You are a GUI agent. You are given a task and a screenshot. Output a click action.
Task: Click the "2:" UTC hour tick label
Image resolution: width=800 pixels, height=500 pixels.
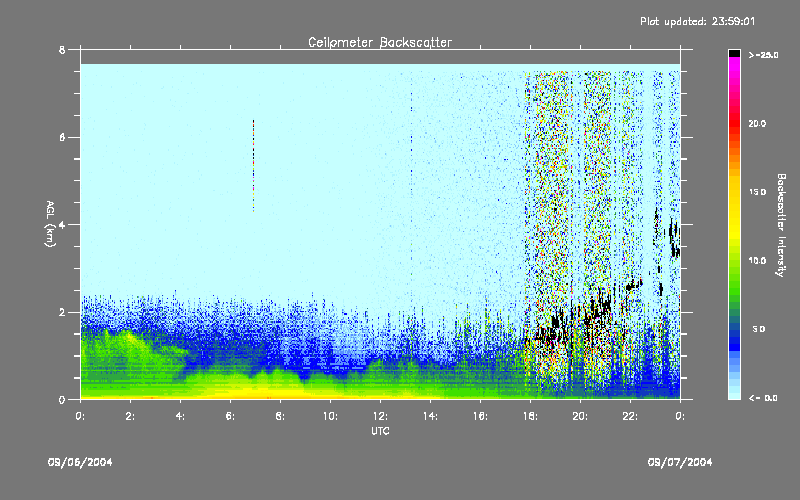[x=130, y=416]
